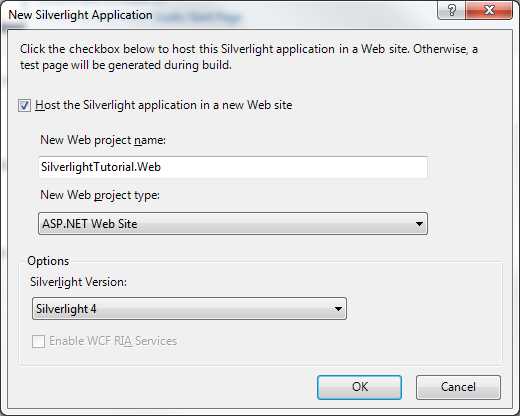Tick the Enable WCF RIA Services box

point(38,341)
